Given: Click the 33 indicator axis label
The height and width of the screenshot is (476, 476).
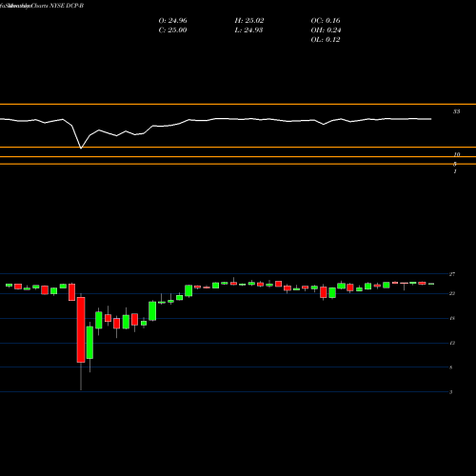Looking at the screenshot, I should [x=456, y=111].
